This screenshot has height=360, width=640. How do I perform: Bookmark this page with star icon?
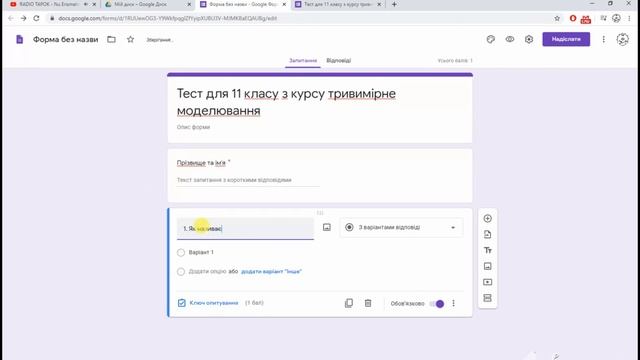point(557,18)
